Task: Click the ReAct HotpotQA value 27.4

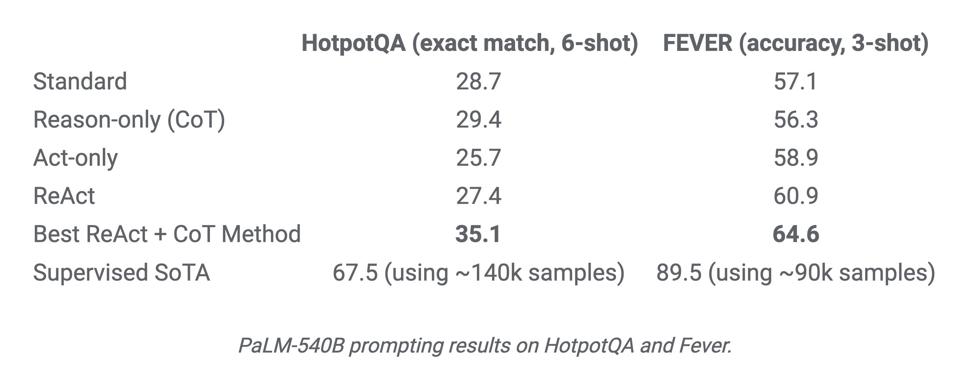Action: (478, 196)
